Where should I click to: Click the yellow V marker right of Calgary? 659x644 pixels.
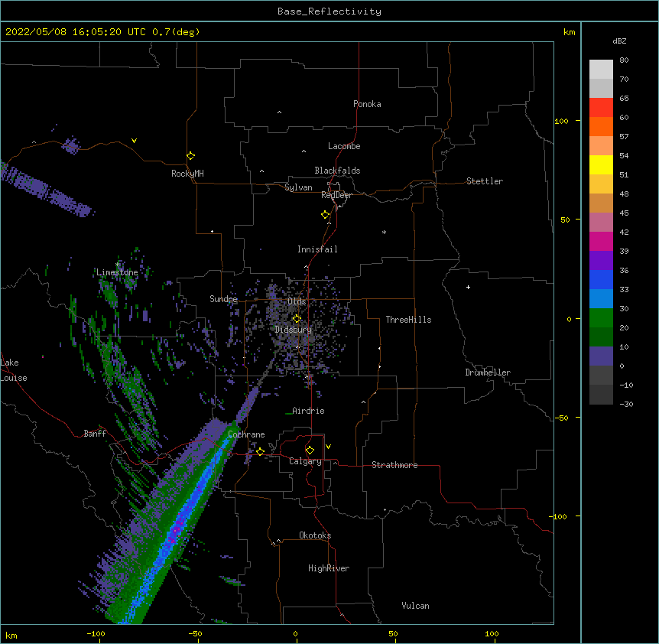(328, 447)
